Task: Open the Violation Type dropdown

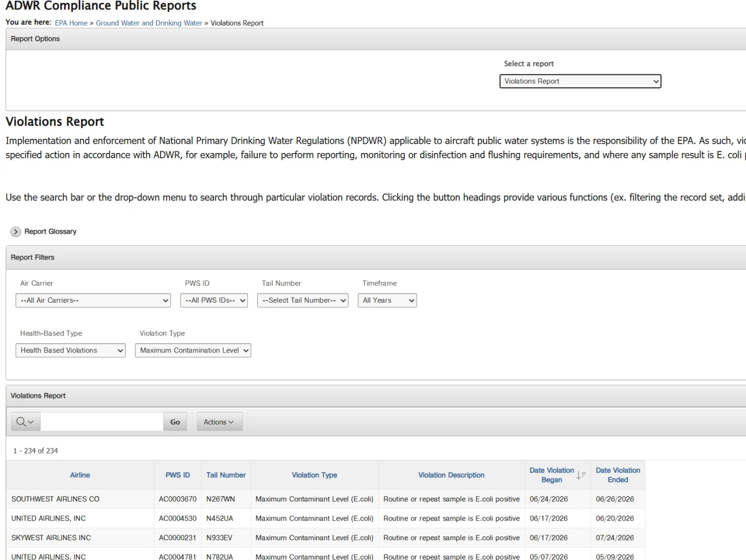Action: [193, 350]
